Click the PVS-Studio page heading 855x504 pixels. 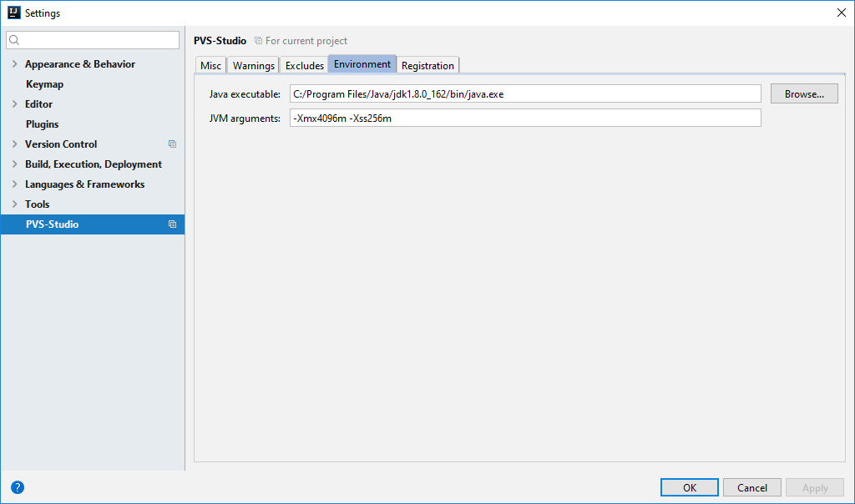[220, 41]
